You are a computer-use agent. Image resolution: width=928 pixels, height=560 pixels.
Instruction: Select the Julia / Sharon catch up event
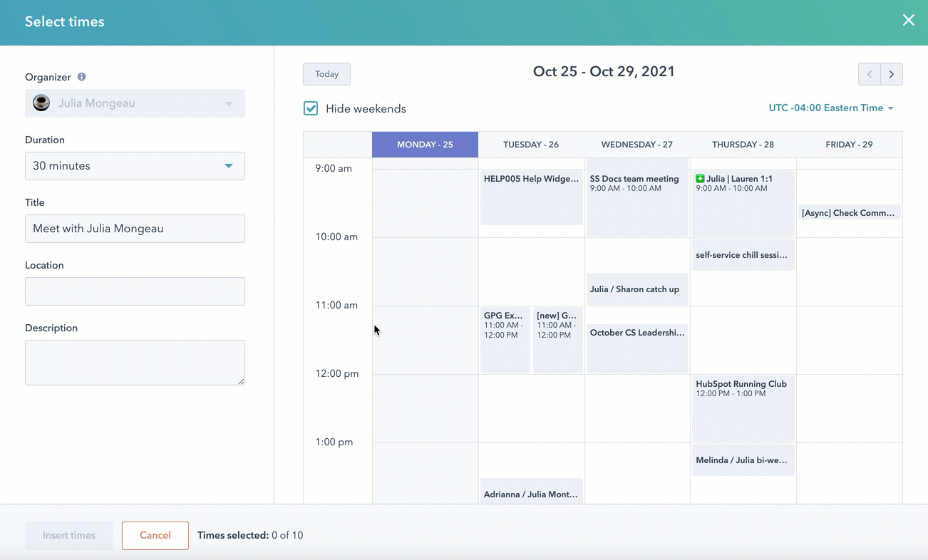click(637, 289)
